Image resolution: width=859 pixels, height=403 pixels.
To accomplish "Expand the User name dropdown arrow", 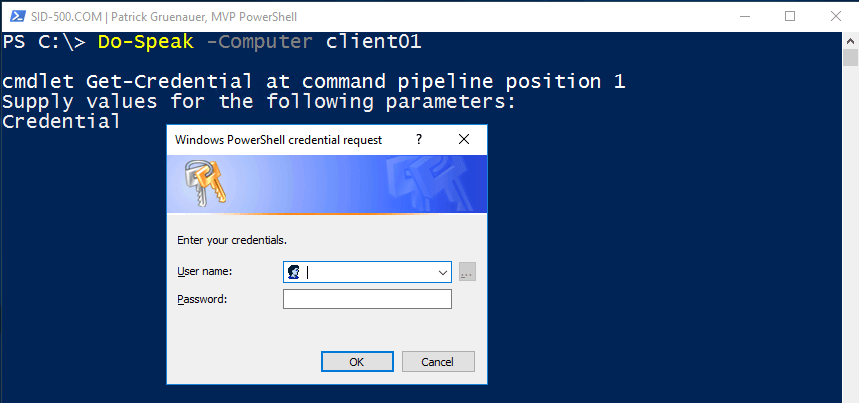I will [443, 272].
